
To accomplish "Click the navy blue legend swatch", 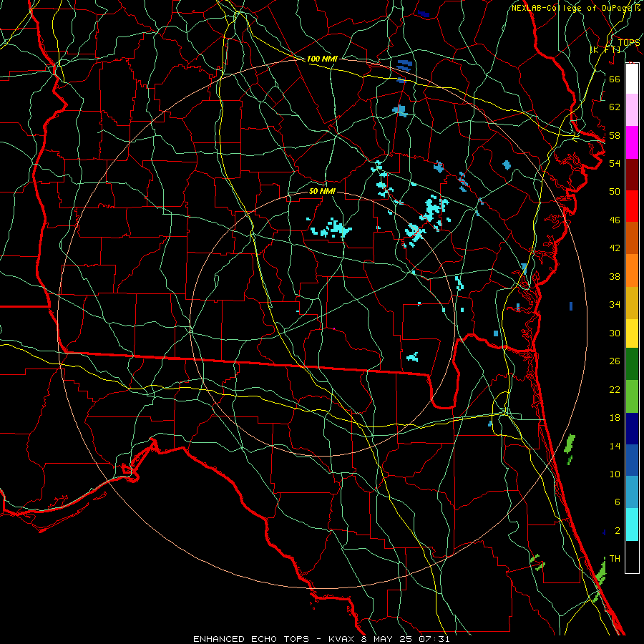I will pyautogui.click(x=632, y=429).
